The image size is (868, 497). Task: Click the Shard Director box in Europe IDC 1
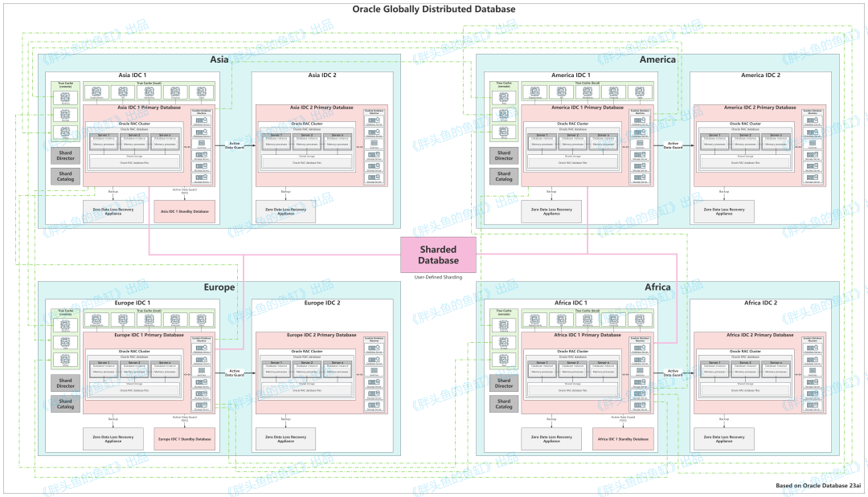tap(65, 383)
